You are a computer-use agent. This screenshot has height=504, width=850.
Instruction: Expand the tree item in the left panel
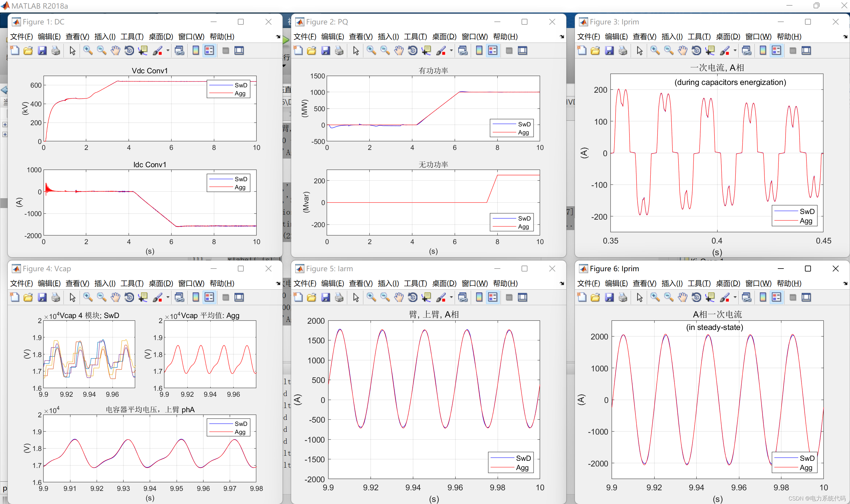click(5, 125)
